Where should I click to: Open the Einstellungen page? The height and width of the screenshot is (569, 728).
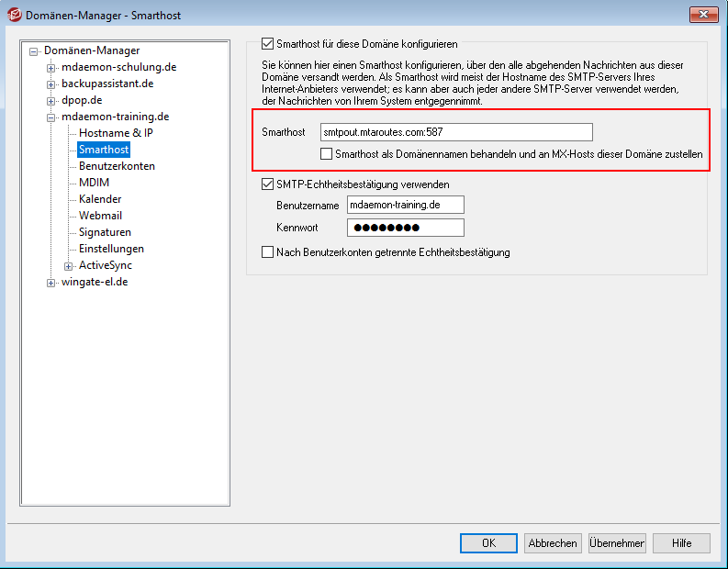click(x=111, y=249)
